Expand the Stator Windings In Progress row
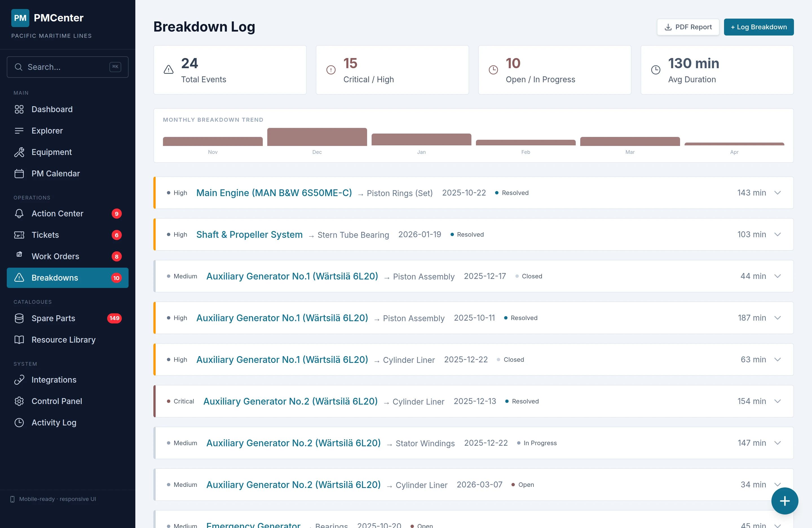Viewport: 812px width, 528px height. click(x=778, y=443)
